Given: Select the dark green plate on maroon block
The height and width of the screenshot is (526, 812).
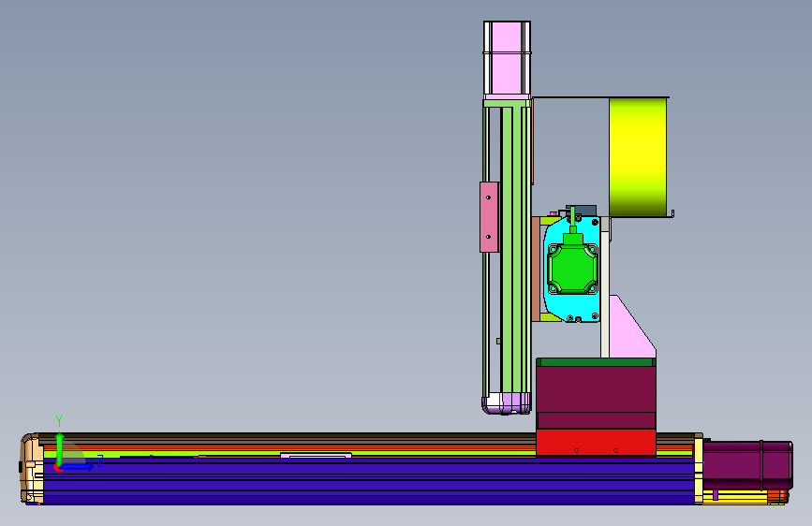Looking at the screenshot, I should click(x=596, y=362).
